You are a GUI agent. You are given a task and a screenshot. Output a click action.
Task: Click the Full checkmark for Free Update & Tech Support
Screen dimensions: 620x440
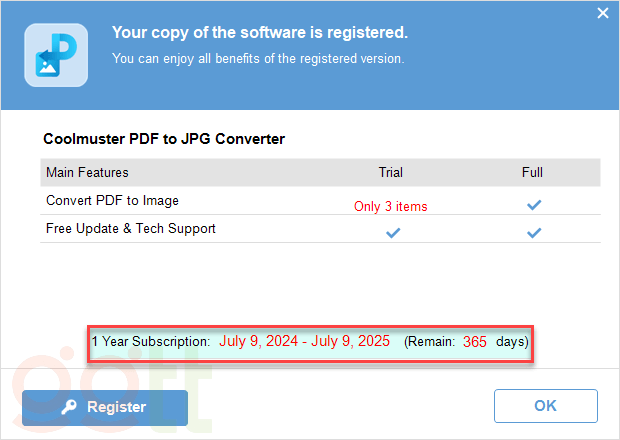click(x=534, y=232)
